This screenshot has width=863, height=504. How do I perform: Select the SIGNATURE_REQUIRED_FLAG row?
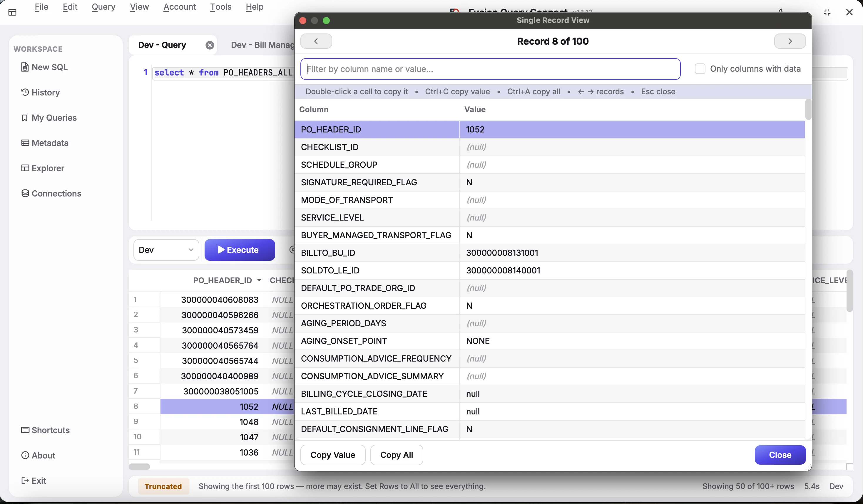tap(549, 182)
